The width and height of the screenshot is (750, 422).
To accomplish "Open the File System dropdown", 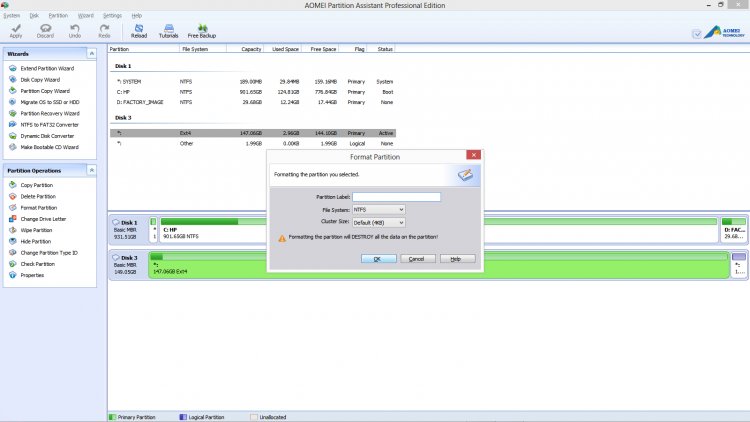I will tap(378, 210).
